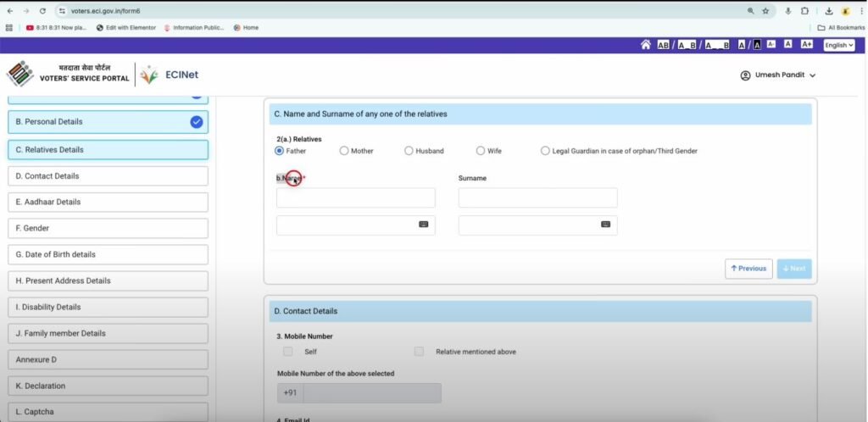This screenshot has height=422, width=868.
Task: Decrease font size with A- icon
Action: pyautogui.click(x=771, y=45)
